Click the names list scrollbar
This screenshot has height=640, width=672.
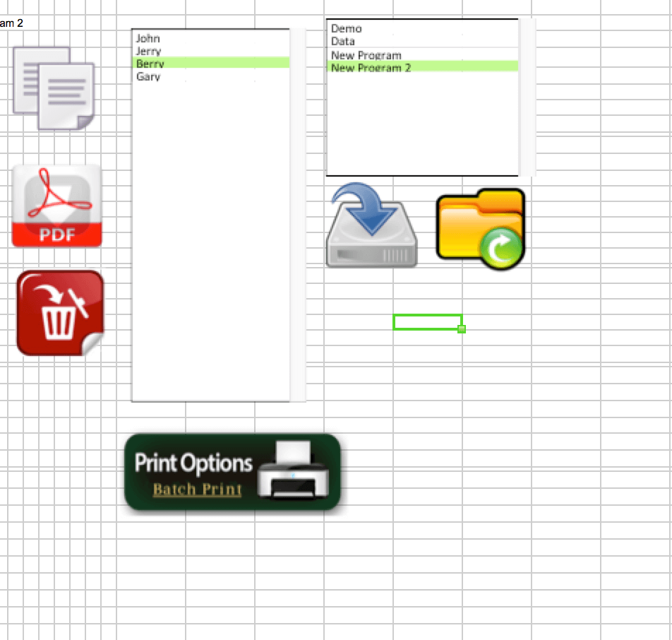coord(298,215)
